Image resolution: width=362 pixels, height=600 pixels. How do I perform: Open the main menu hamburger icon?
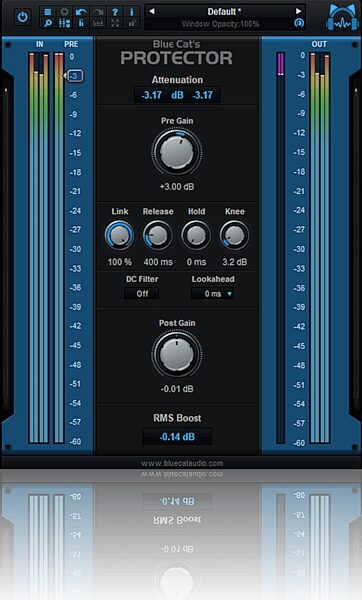(47, 11)
